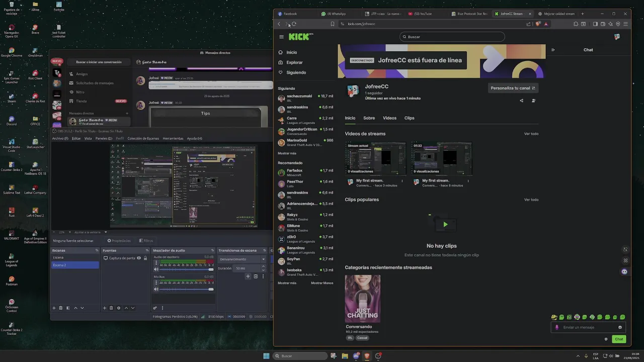Open Colección de Escenas menu in OBS
This screenshot has height=362, width=644.
pos(143,138)
